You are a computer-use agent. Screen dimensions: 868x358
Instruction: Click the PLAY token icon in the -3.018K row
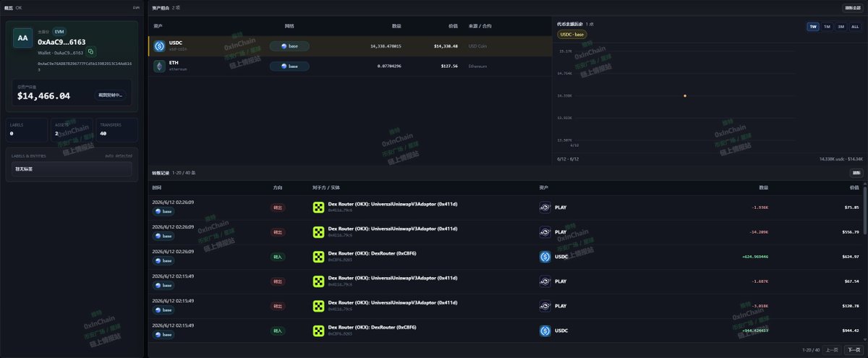point(545,306)
